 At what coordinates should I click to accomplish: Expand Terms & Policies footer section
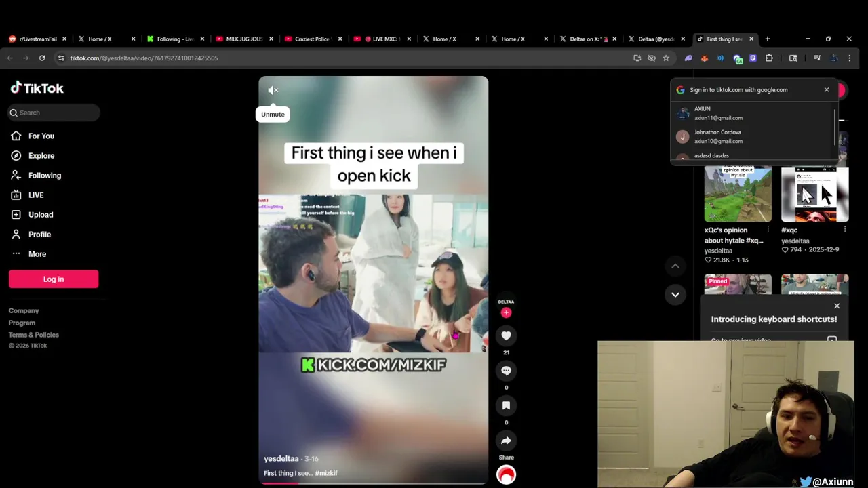34,335
